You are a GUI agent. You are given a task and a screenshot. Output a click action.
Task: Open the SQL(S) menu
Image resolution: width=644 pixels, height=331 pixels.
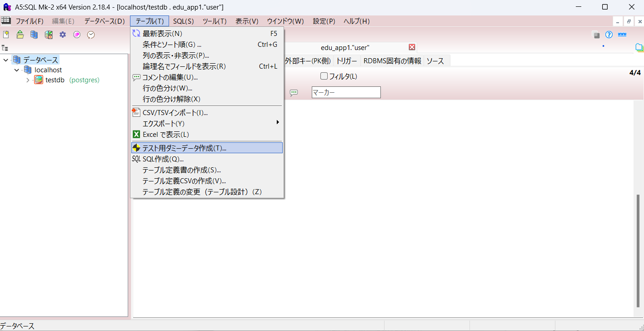[184, 21]
